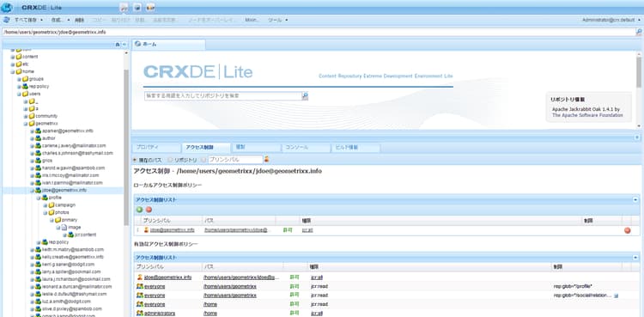Screen dimensions: 644x317
Task: Click the tree panel vertical scrollbar
Action: (126, 148)
